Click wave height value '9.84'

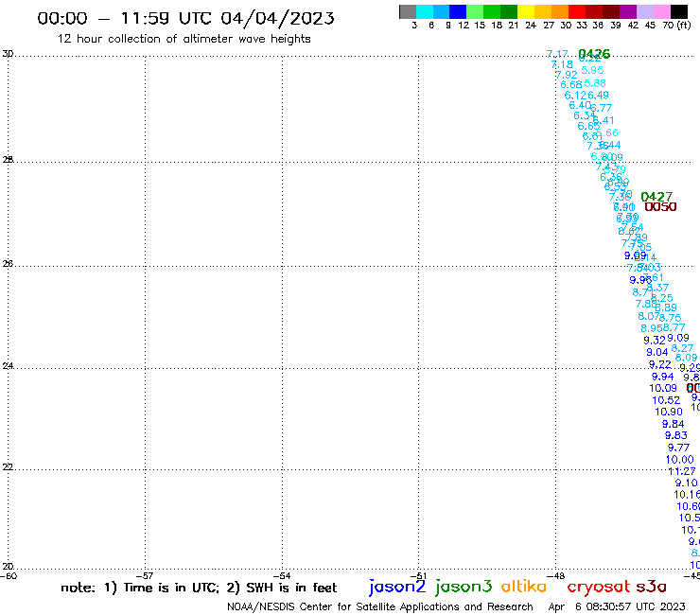(674, 424)
